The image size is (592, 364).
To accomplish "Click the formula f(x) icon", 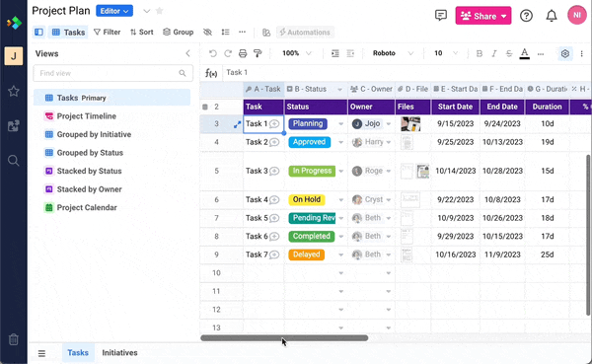I will 211,73.
